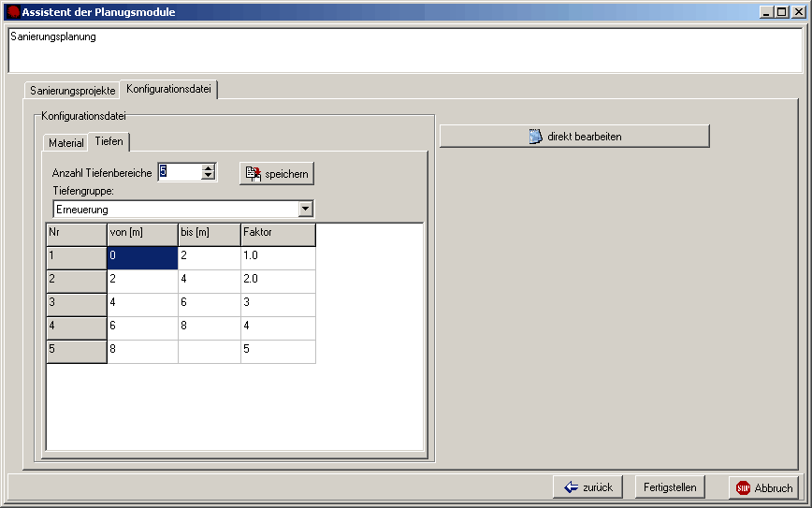Click the stop sign Abbruch button
The image size is (812, 508).
point(764,487)
